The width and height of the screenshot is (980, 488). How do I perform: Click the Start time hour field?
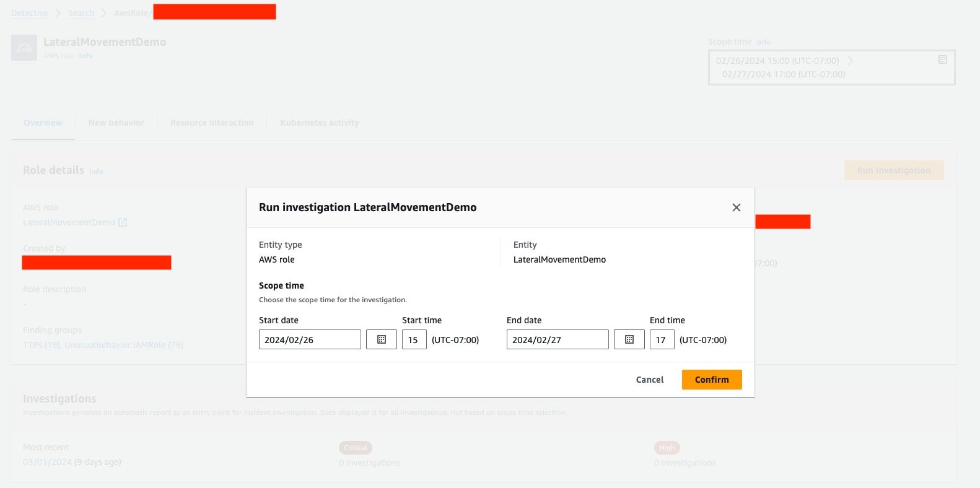click(414, 339)
